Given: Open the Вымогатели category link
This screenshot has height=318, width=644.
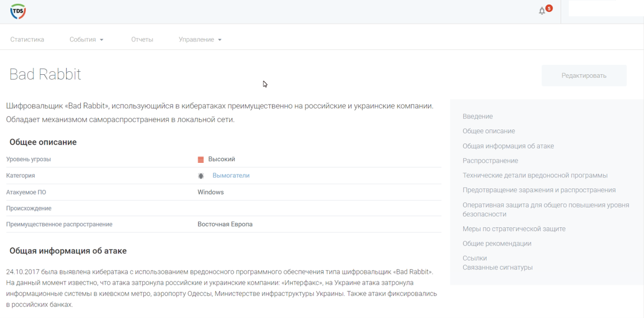Looking at the screenshot, I should [231, 175].
